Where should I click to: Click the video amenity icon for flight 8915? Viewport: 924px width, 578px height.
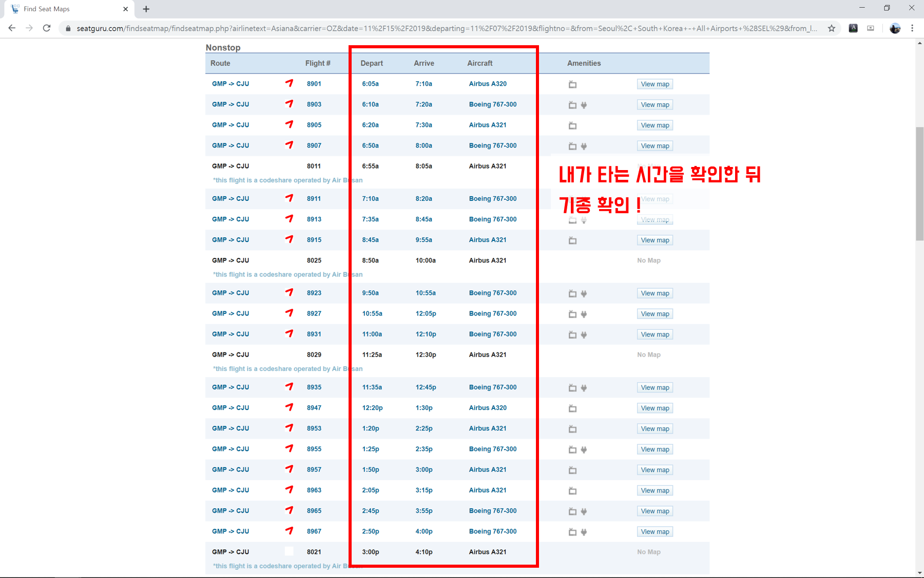pyautogui.click(x=572, y=240)
